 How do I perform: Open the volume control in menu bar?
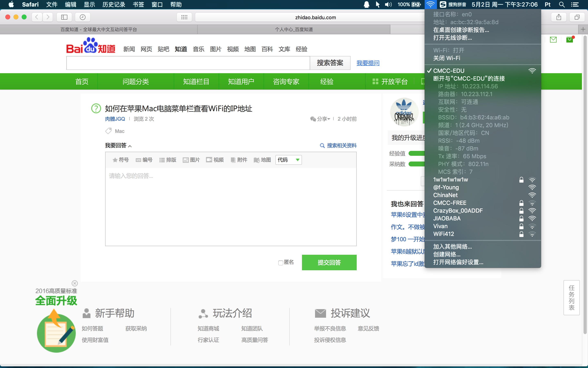388,4
